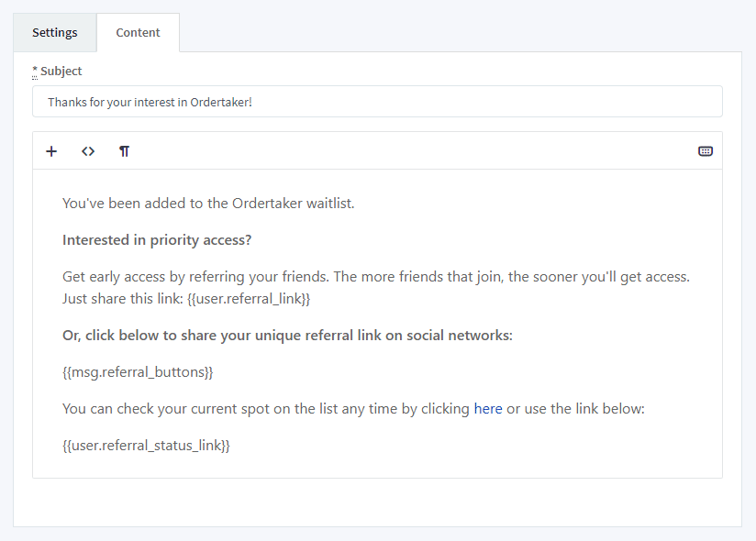Screen dimensions: 756x541
Task: Follow the blue "here" link
Action: click(x=487, y=409)
